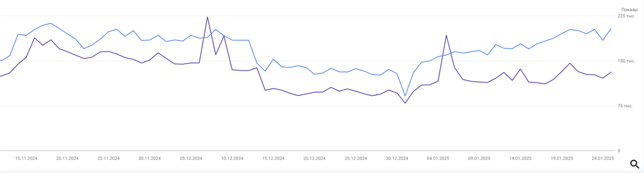Screen dimensions: 644x173
Task: Click the 20.11.2024 date on the axis
Action: coord(68,158)
